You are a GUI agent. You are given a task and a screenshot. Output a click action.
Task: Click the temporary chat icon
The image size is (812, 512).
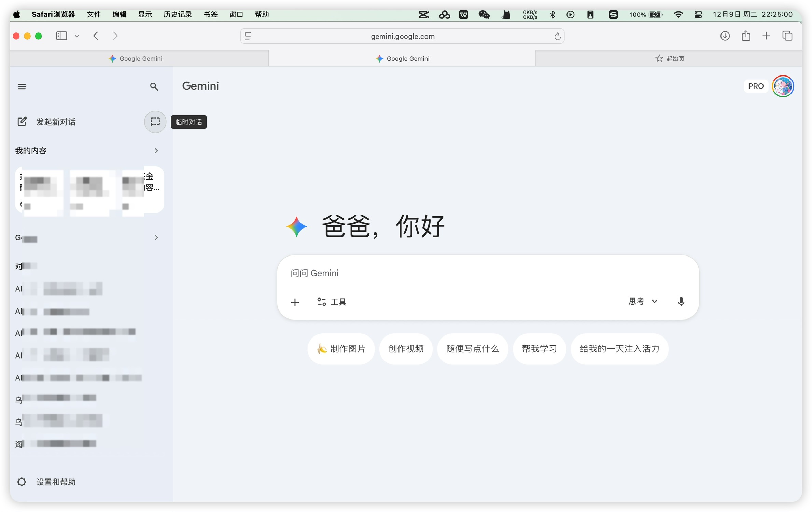tap(155, 122)
